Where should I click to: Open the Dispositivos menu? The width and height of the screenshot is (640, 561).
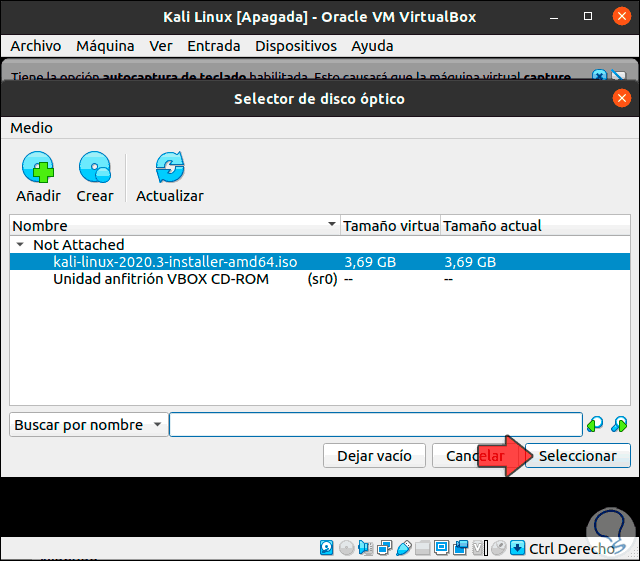(296, 46)
